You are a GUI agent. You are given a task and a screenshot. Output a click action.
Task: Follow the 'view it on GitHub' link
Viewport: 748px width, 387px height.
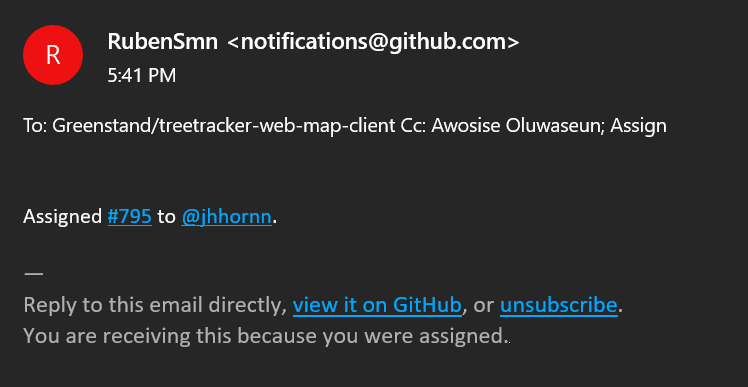coord(377,305)
